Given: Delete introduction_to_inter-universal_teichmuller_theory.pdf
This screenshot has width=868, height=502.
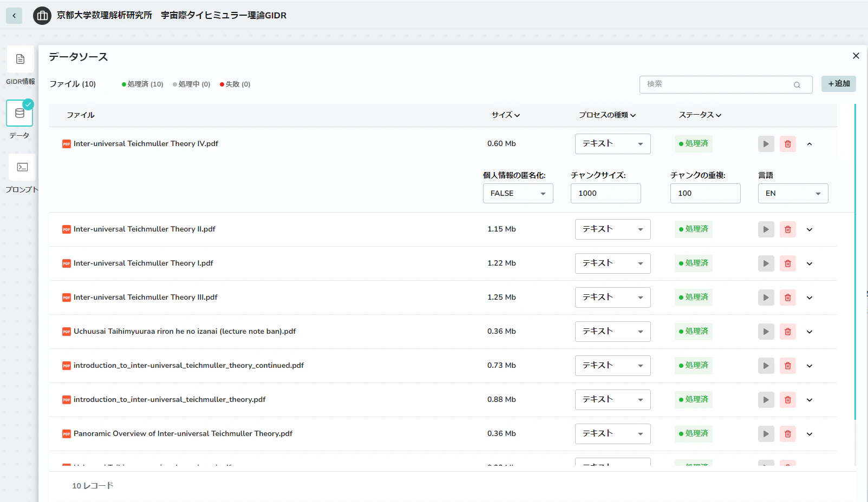Looking at the screenshot, I should click(788, 400).
